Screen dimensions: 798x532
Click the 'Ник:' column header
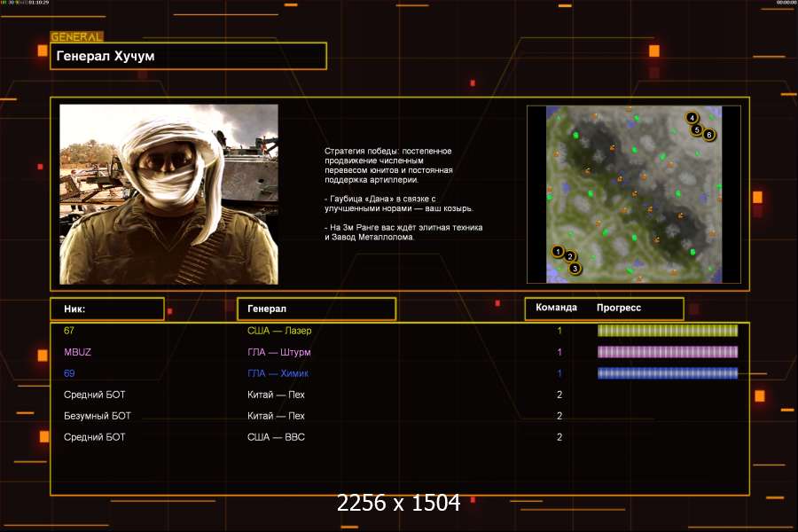point(107,309)
